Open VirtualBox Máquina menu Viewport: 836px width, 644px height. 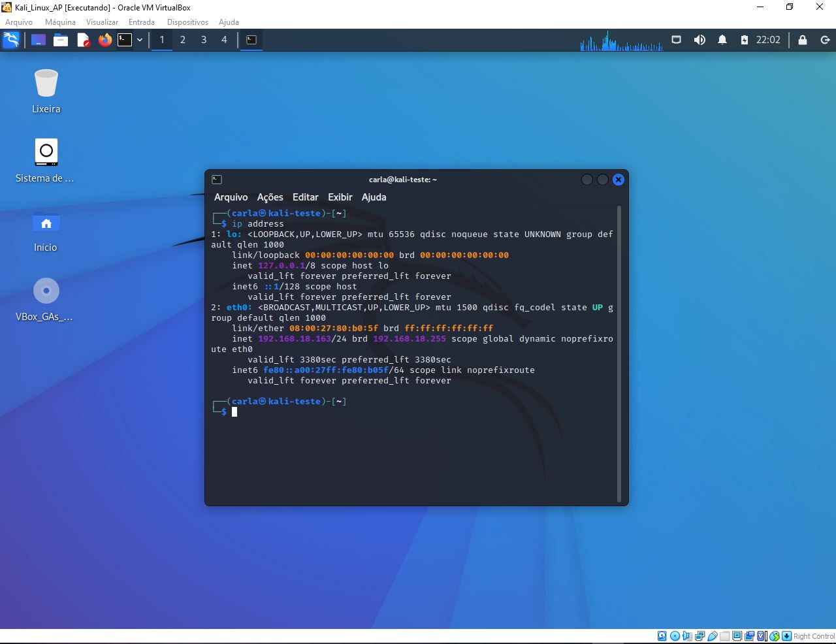pos(60,22)
